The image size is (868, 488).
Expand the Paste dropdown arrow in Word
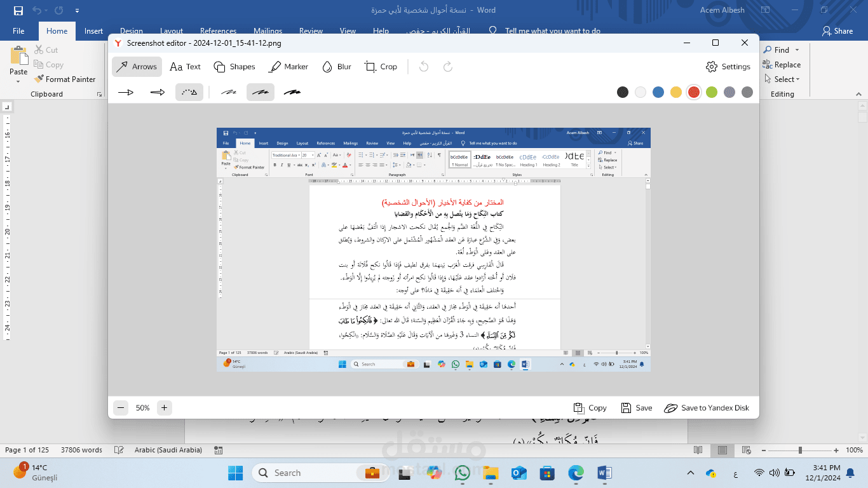(x=18, y=81)
